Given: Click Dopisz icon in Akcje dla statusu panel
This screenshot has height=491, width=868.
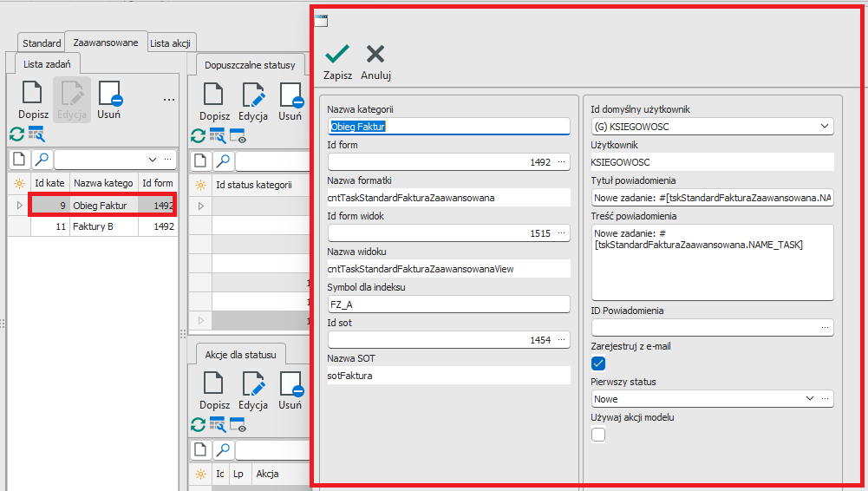Looking at the screenshot, I should tap(214, 384).
